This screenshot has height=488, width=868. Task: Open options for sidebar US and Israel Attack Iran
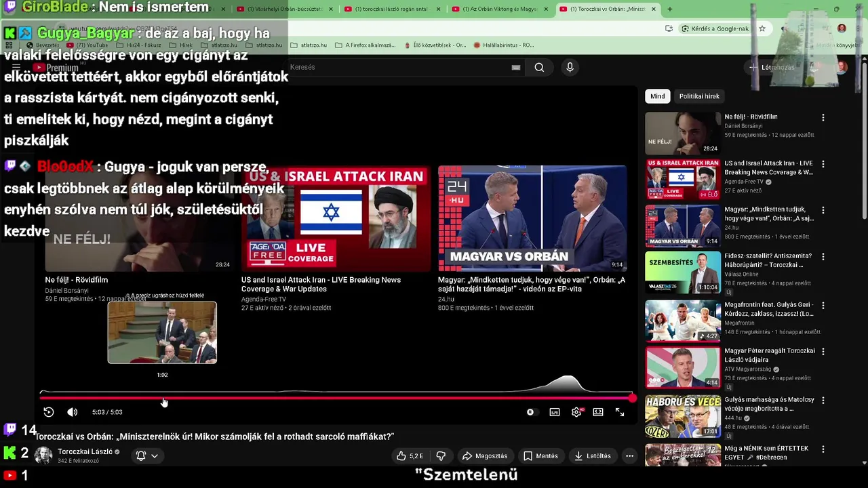pyautogui.click(x=823, y=164)
